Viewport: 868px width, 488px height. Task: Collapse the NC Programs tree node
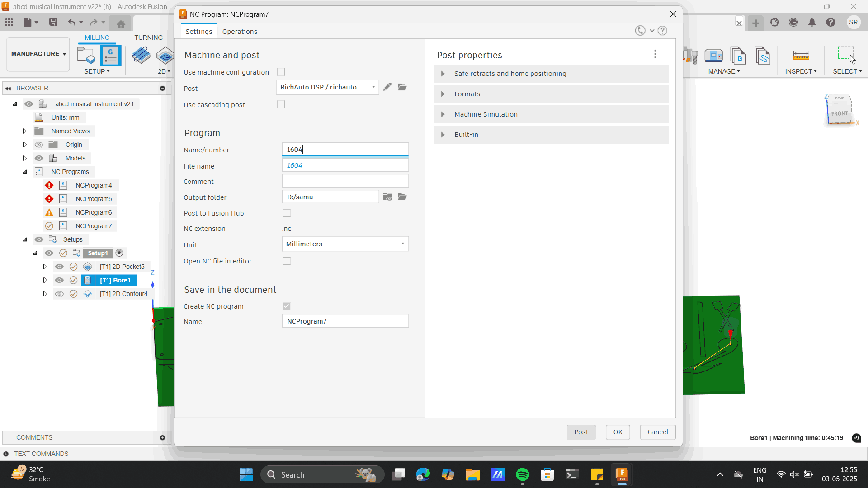tap(25, 172)
